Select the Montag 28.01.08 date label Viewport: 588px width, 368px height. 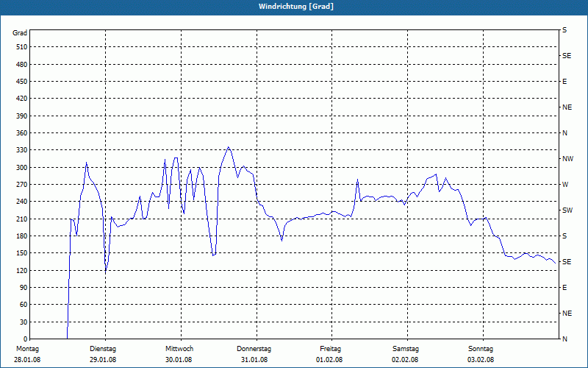point(27,354)
